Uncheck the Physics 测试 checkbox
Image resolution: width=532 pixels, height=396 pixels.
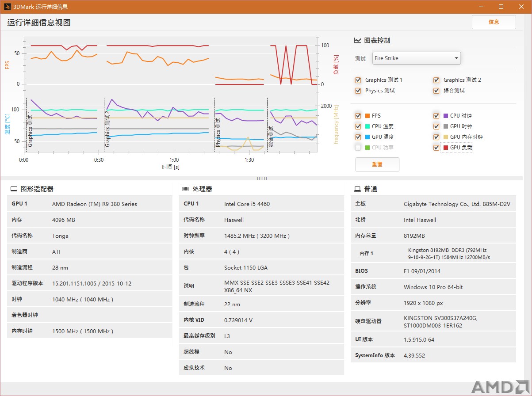tap(358, 91)
